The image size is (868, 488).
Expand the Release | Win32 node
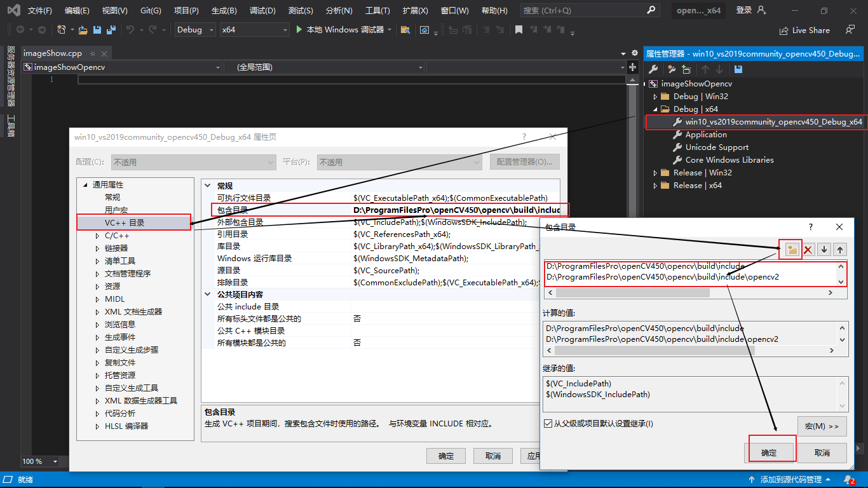[x=656, y=173]
